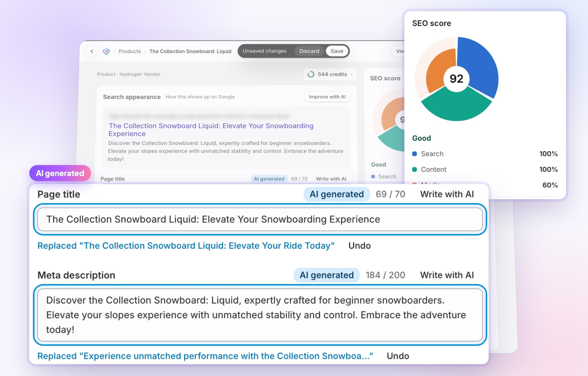The height and width of the screenshot is (376, 588).
Task: Click The Collection Snowboard: Liquid breadcrumb
Action: pyautogui.click(x=190, y=51)
